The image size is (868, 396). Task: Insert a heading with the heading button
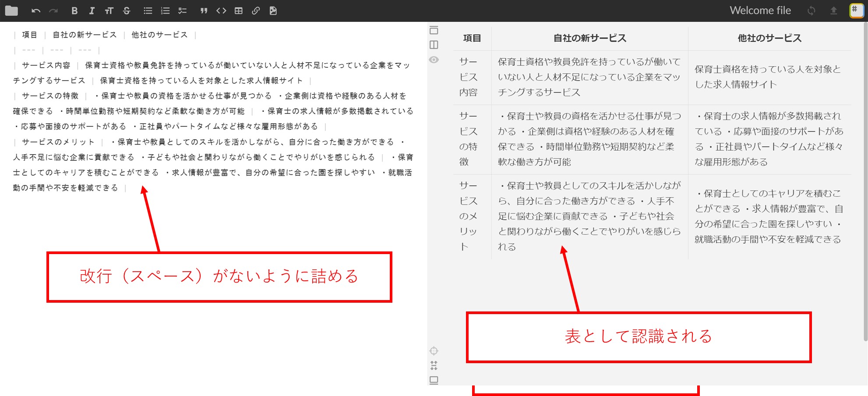point(109,11)
